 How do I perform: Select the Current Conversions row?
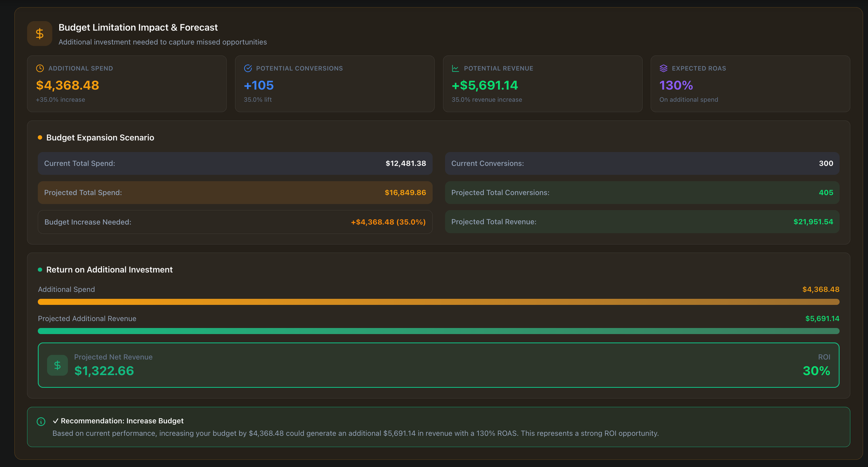tap(642, 163)
